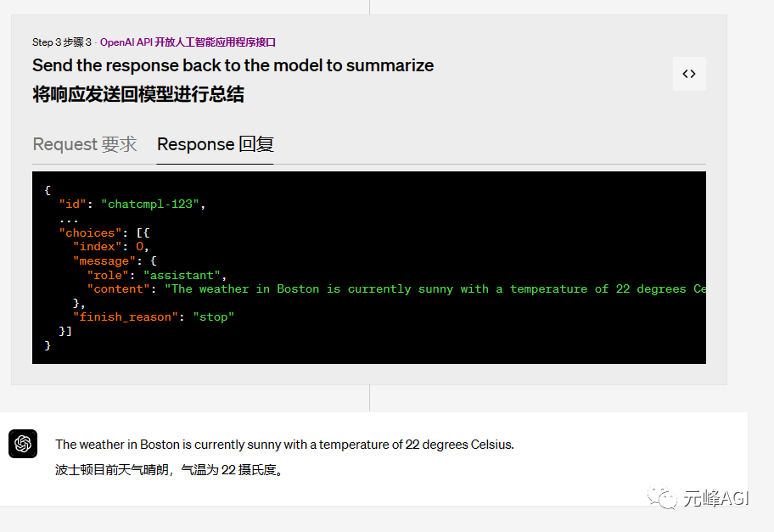Click the ChatGPT logo avatar
The width and height of the screenshot is (774, 532).
[x=23, y=444]
